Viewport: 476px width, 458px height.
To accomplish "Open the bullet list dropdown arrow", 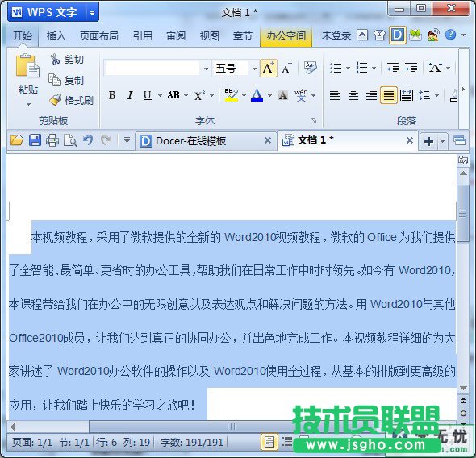I will (348, 69).
